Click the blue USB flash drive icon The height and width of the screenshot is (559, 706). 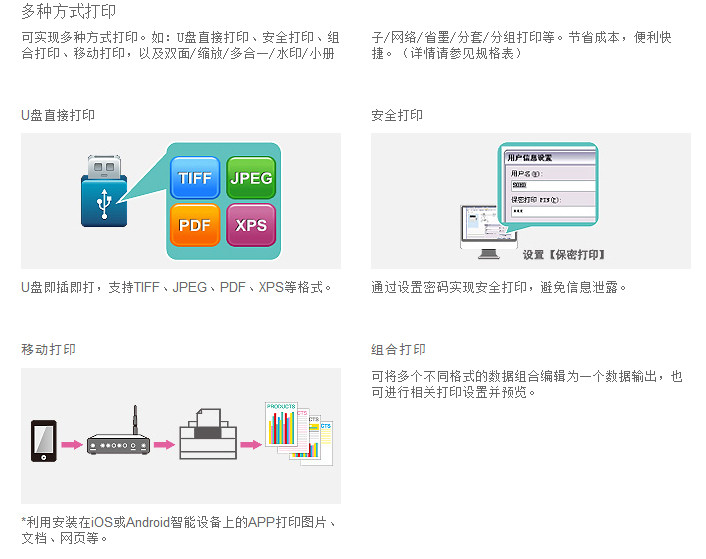104,191
